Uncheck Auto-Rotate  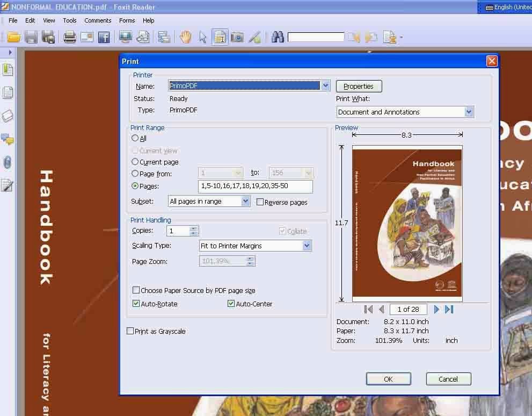[x=136, y=304]
